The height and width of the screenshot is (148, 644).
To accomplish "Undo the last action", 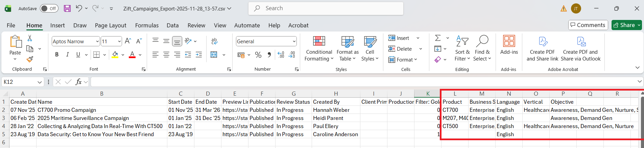I will tap(79, 8).
